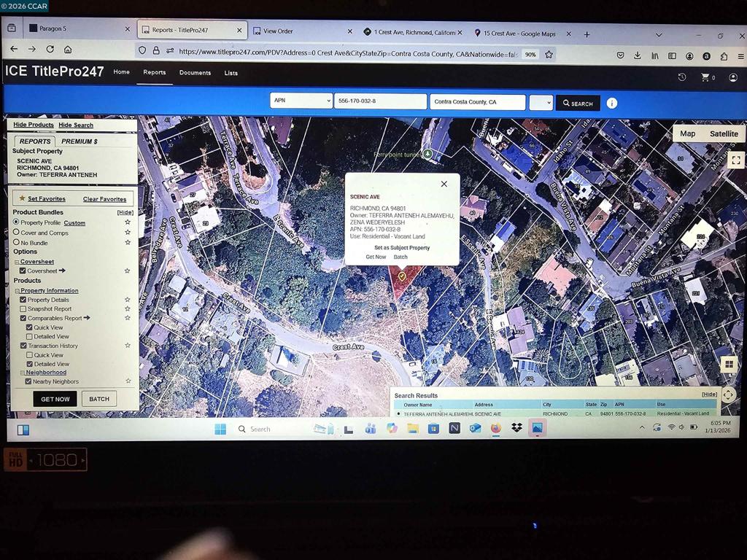
Task: Open the search history clock icon
Action: (x=682, y=77)
